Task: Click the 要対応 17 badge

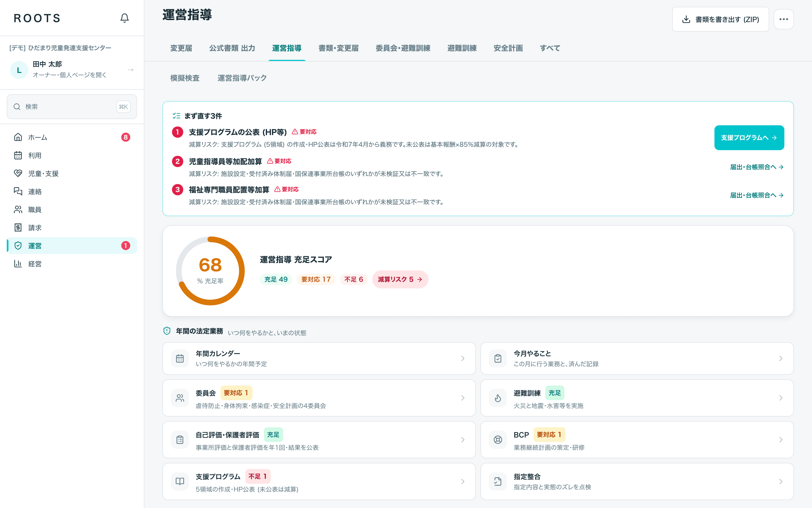Action: point(316,279)
